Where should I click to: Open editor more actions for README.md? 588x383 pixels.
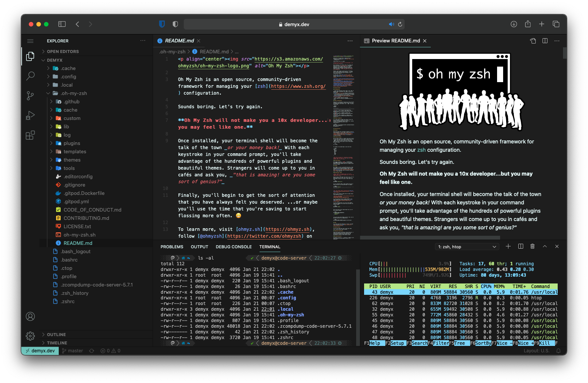coord(350,41)
